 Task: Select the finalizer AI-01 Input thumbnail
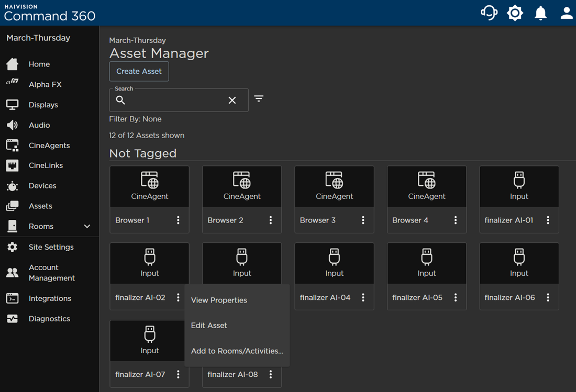(x=519, y=186)
